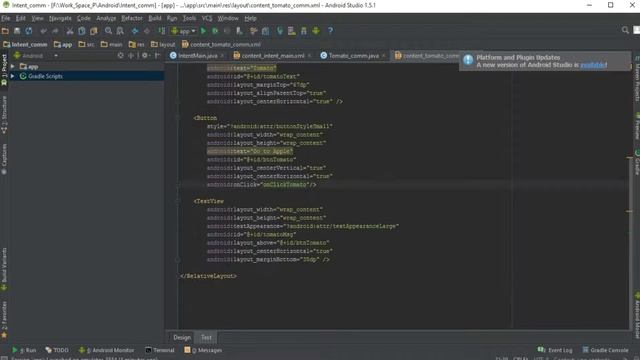Switch to the Tomato_comm.java tab
The height and width of the screenshot is (360, 640).
tap(353, 56)
